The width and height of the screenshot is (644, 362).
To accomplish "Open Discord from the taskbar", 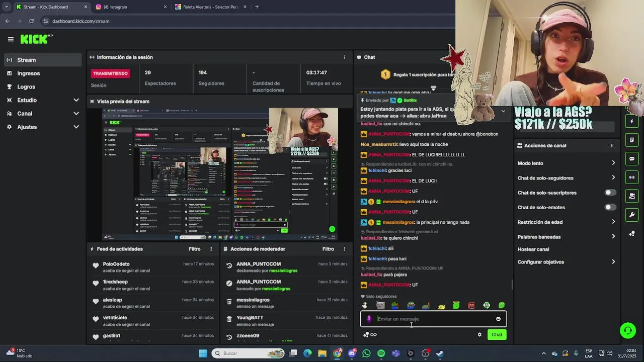I will pos(352,353).
